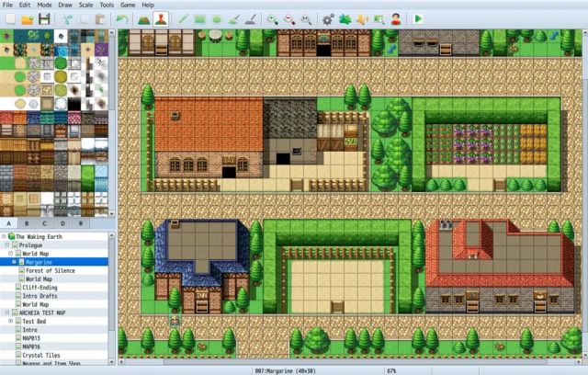The image size is (588, 375).
Task: Activate the Pencil drawing tool
Action: pos(183,17)
